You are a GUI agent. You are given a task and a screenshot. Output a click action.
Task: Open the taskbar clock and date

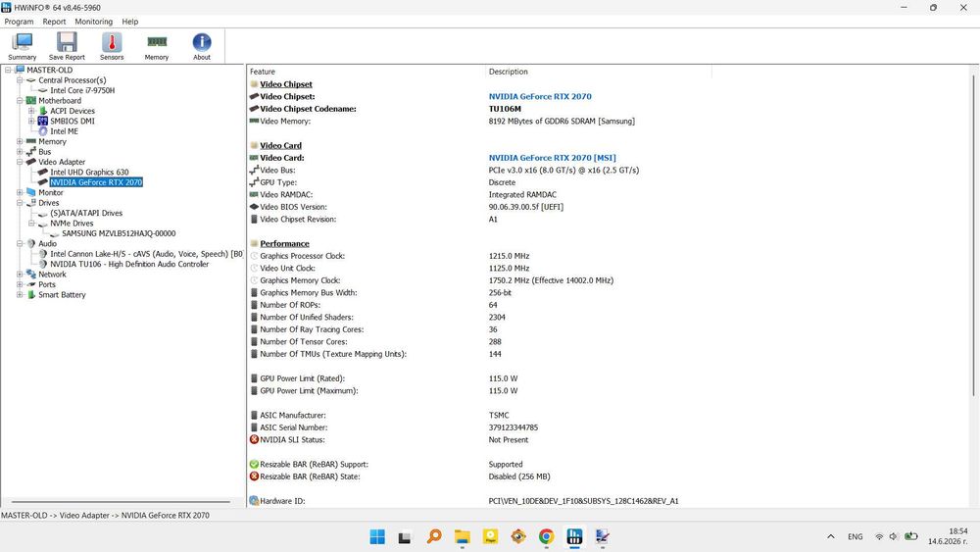pyautogui.click(x=949, y=536)
